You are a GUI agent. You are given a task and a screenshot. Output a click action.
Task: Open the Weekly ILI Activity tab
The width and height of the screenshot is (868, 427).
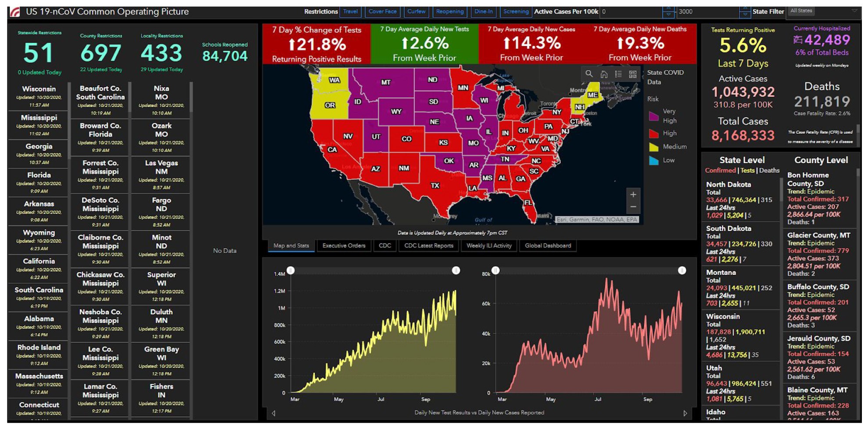[x=489, y=246]
